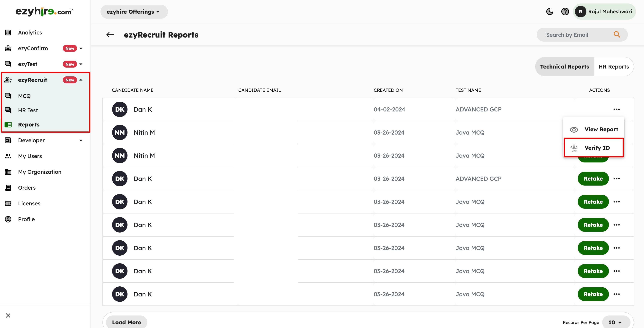This screenshot has width=644, height=328.
Task: Click the green Reports icon
Action: [x=8, y=124]
